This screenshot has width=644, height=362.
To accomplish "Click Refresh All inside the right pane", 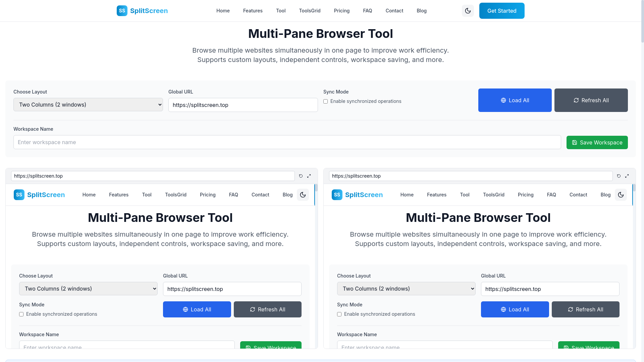I will (x=586, y=309).
